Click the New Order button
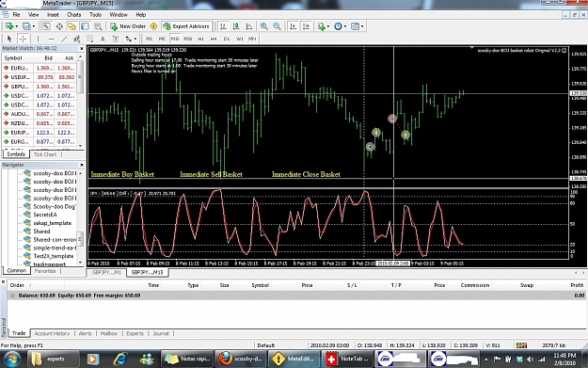Screen dimensions: 588x368 [x=128, y=26]
